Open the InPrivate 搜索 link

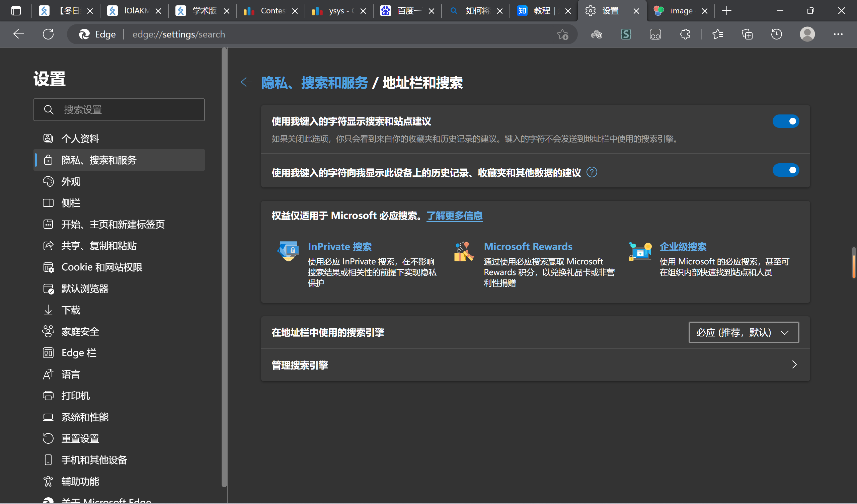pyautogui.click(x=340, y=247)
